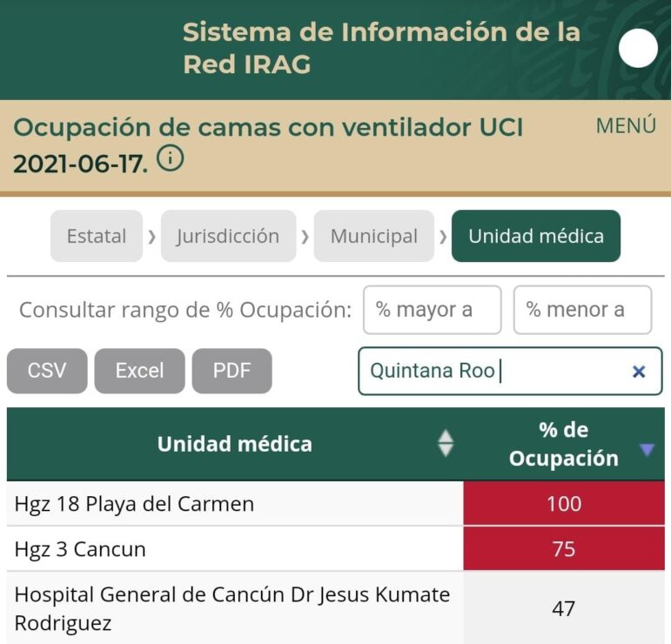671x644 pixels.
Task: Switch to the Jurisdicción tab
Action: click(x=228, y=236)
